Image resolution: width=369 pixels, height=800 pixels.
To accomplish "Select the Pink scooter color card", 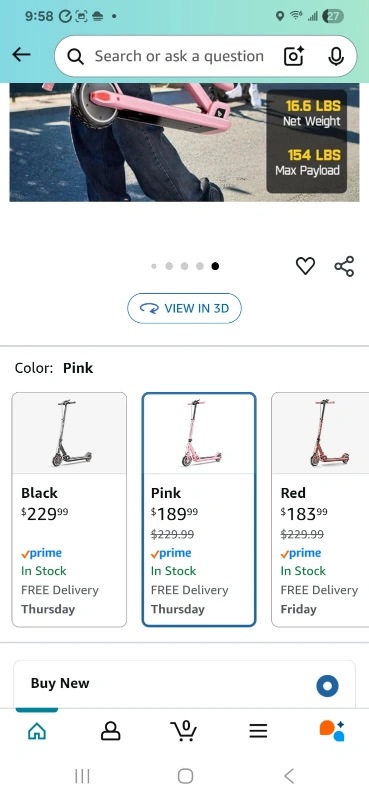I will coord(199,509).
